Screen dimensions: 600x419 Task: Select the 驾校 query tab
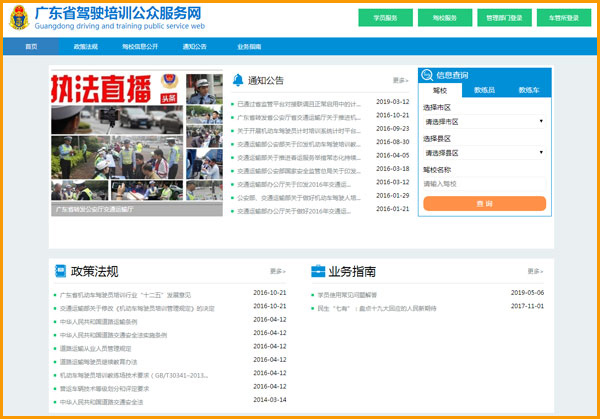tap(440, 90)
